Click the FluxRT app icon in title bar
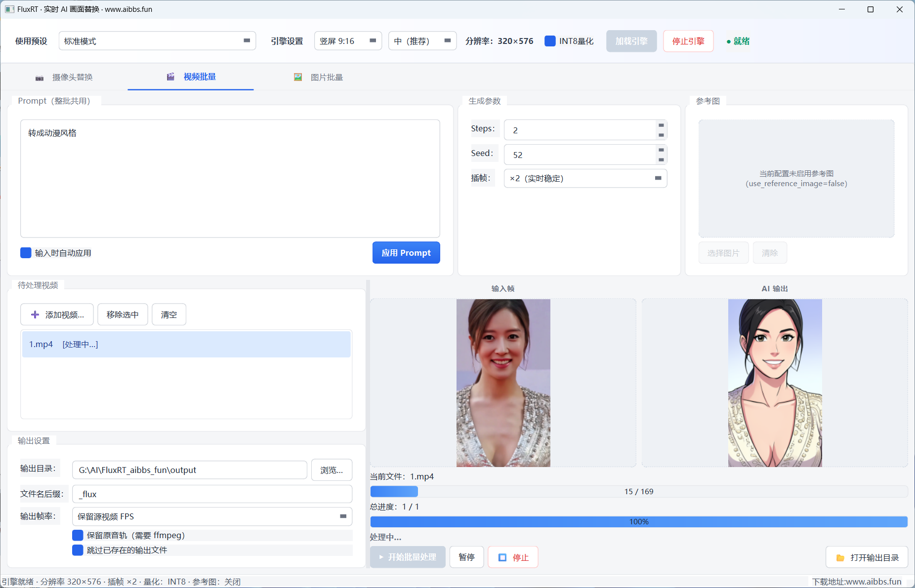Viewport: 915px width, 588px height. point(9,9)
